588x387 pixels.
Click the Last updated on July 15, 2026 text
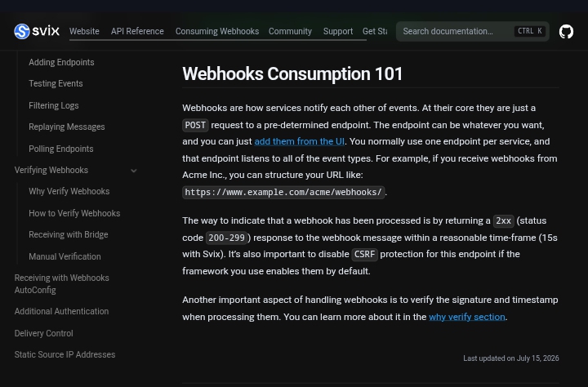(511, 358)
